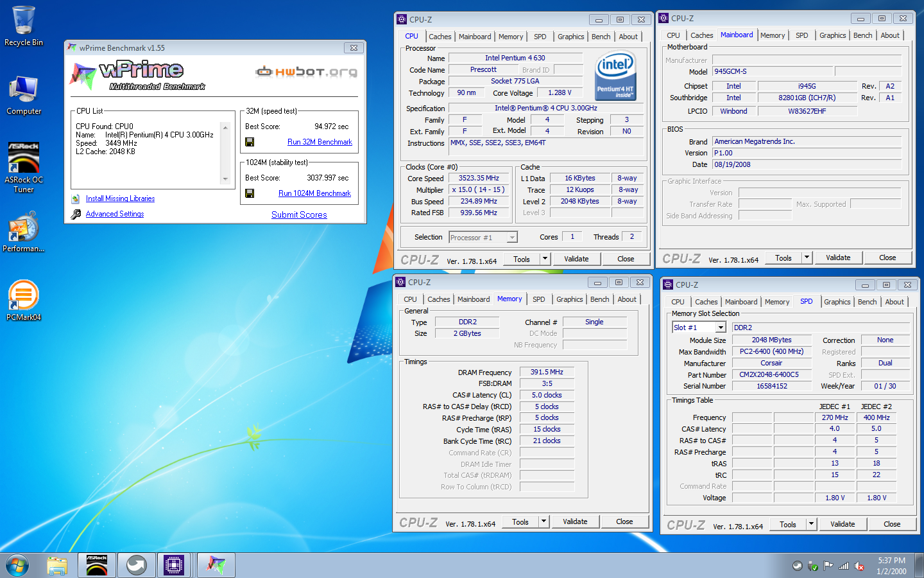Open the Slot #1 dropdown in SPD window

[x=721, y=328]
